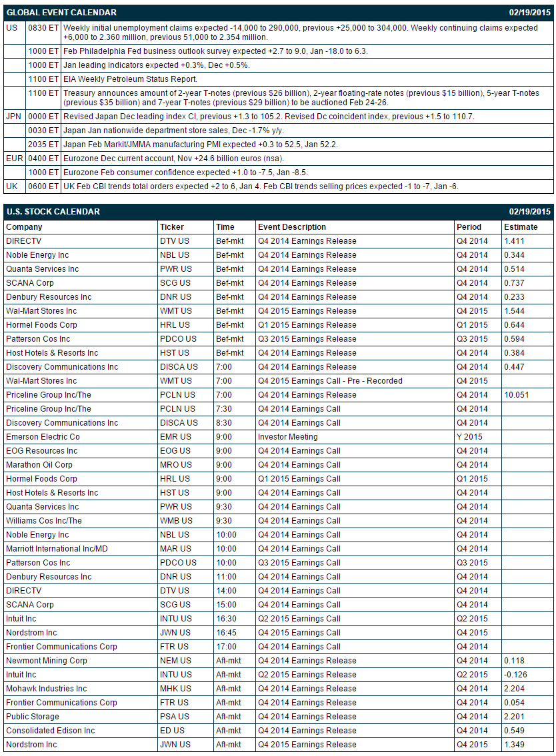Viewport: 556px width, 756px height.
Task: Select the Period column header
Action: coord(469,227)
